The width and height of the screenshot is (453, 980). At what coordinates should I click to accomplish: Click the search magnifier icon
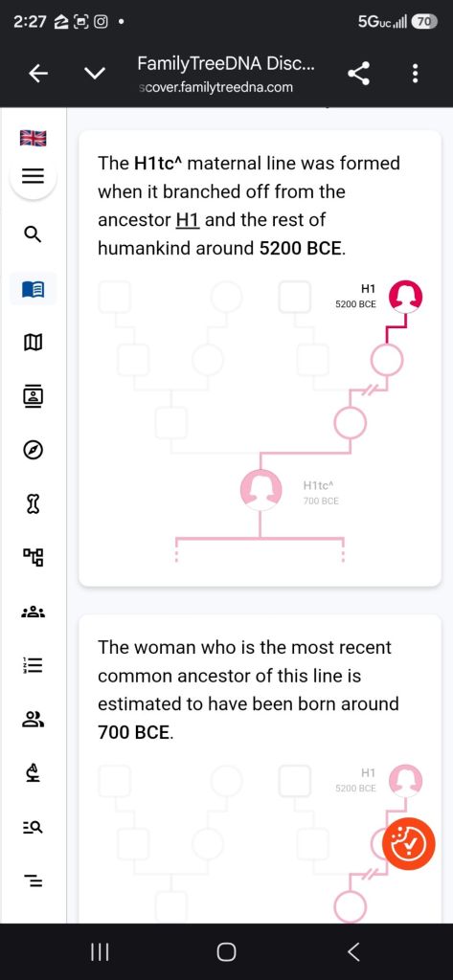point(34,234)
